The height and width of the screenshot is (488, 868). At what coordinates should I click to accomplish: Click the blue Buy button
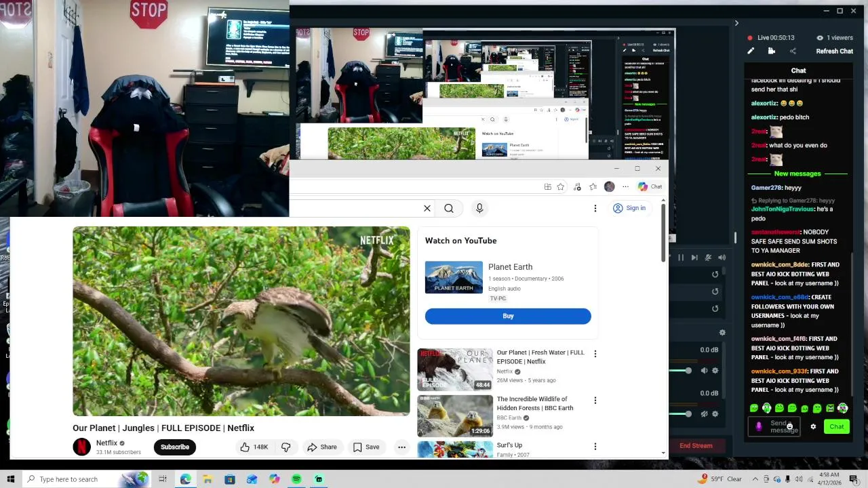point(508,316)
